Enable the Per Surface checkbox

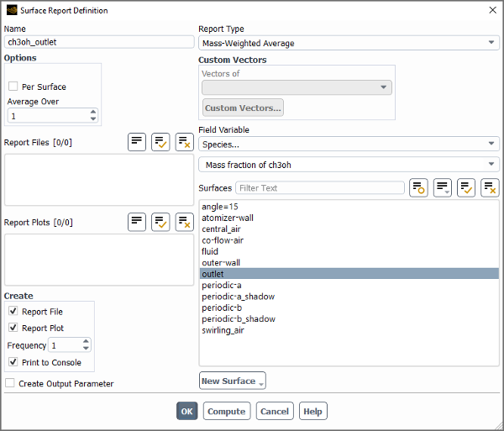click(13, 87)
